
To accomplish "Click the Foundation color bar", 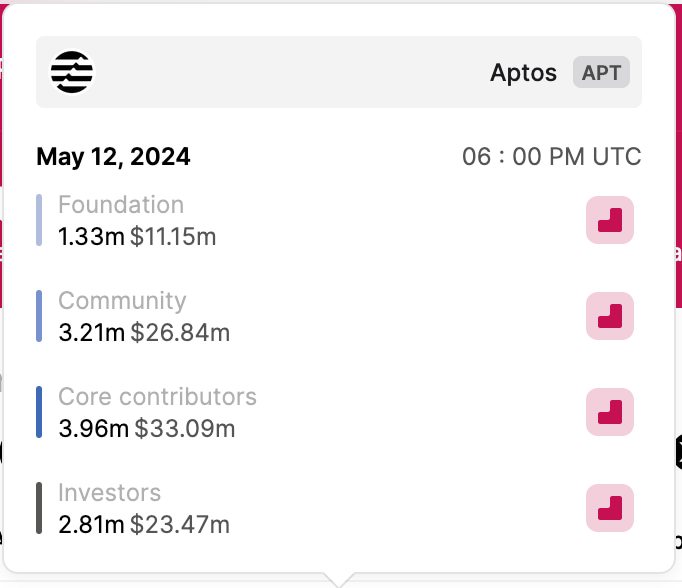I will (39, 220).
